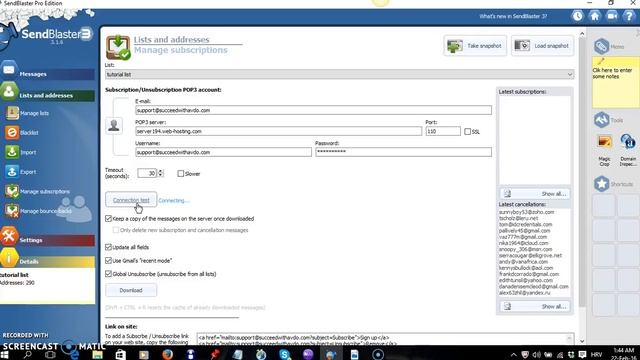Toggle Global Unsubscribe checkbox

coord(108,274)
